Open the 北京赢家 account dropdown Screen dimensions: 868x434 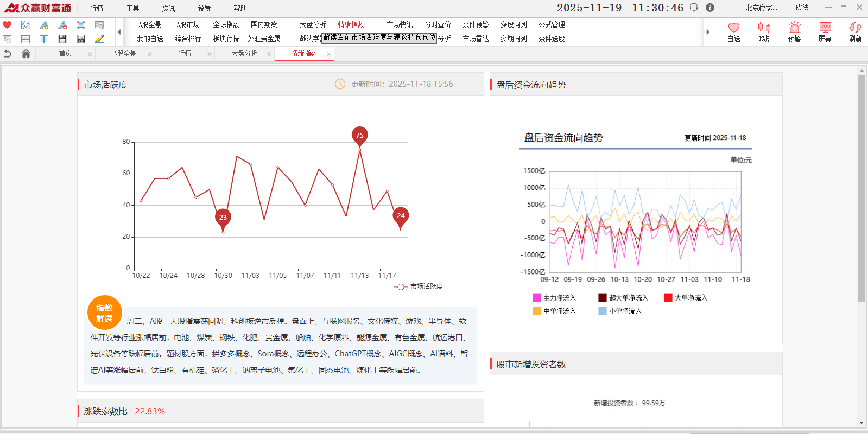[763, 8]
